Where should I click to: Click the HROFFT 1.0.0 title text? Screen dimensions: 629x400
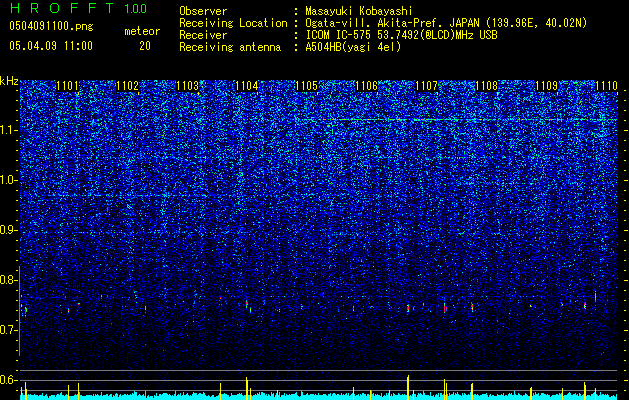click(78, 8)
